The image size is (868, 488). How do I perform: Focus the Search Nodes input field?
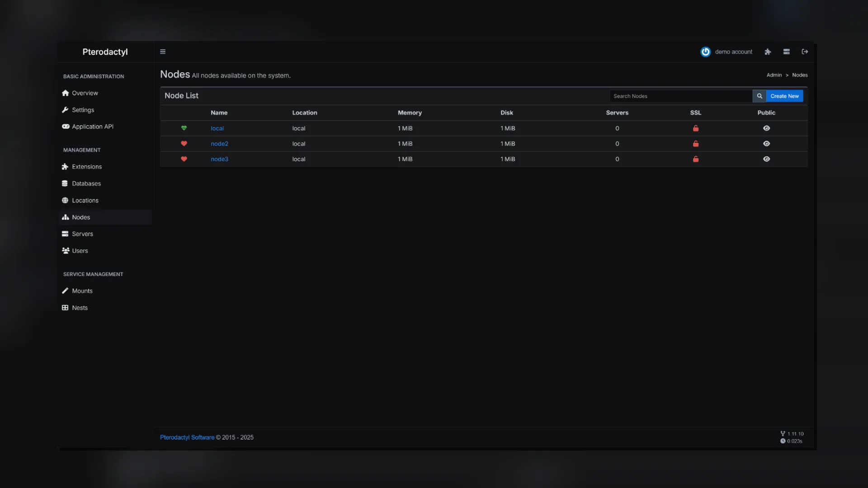[680, 96]
